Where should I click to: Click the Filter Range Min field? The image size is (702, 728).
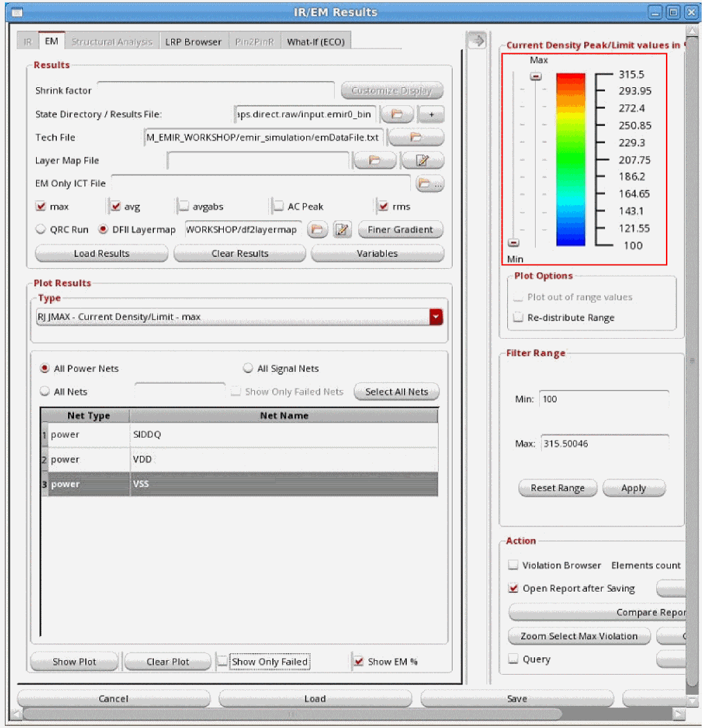click(603, 399)
